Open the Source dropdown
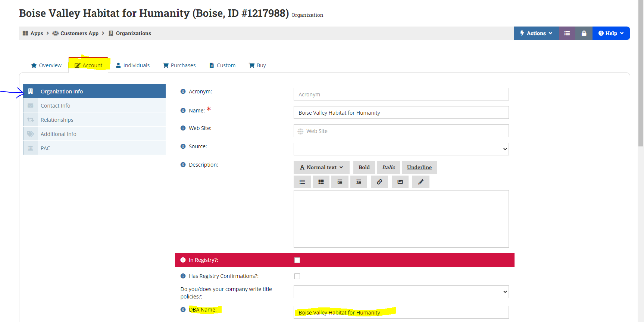 click(x=401, y=149)
